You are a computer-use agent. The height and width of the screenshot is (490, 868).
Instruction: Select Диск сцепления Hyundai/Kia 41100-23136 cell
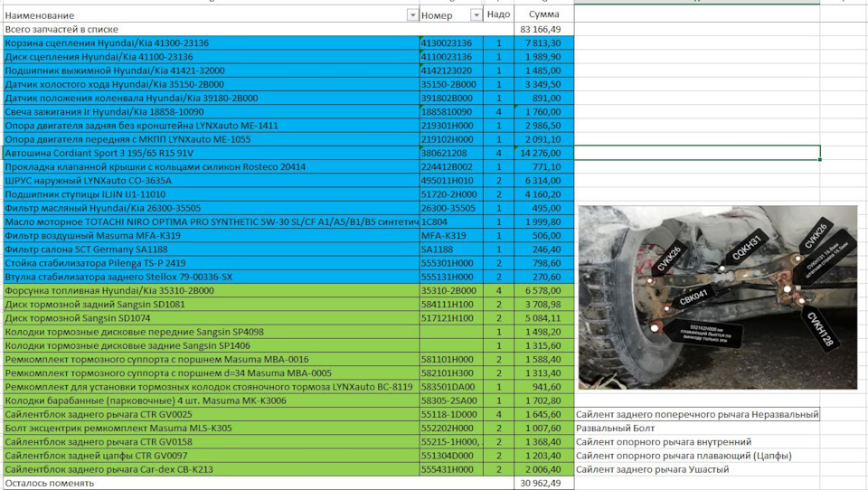click(211, 57)
